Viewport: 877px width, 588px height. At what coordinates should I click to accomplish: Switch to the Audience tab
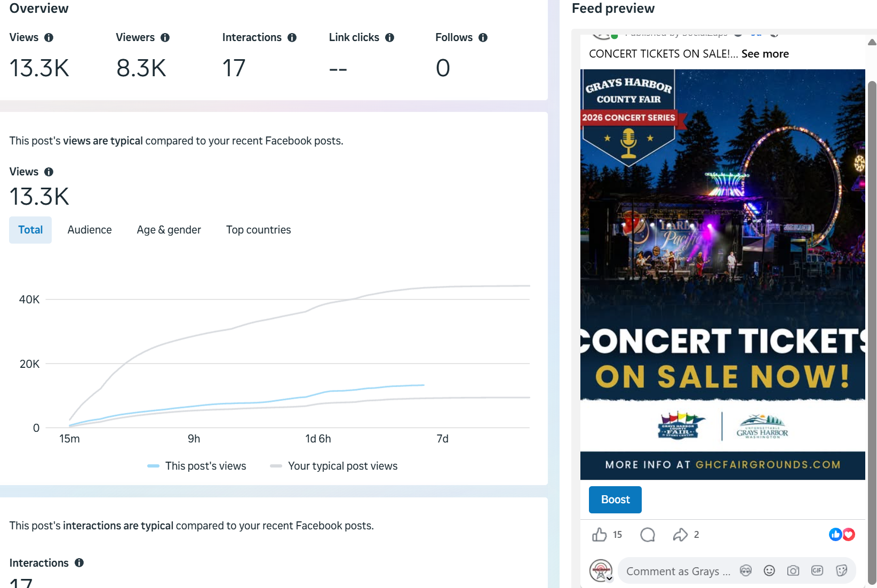[90, 230]
